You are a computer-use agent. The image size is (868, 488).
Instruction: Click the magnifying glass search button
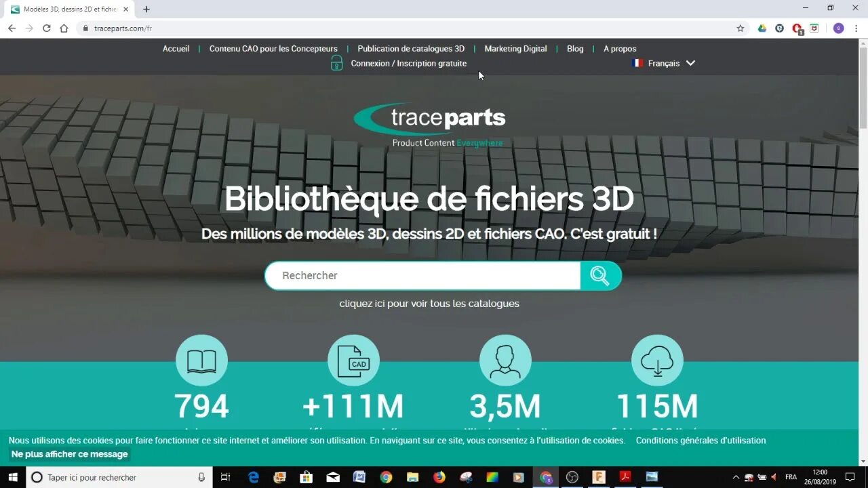pyautogui.click(x=600, y=275)
